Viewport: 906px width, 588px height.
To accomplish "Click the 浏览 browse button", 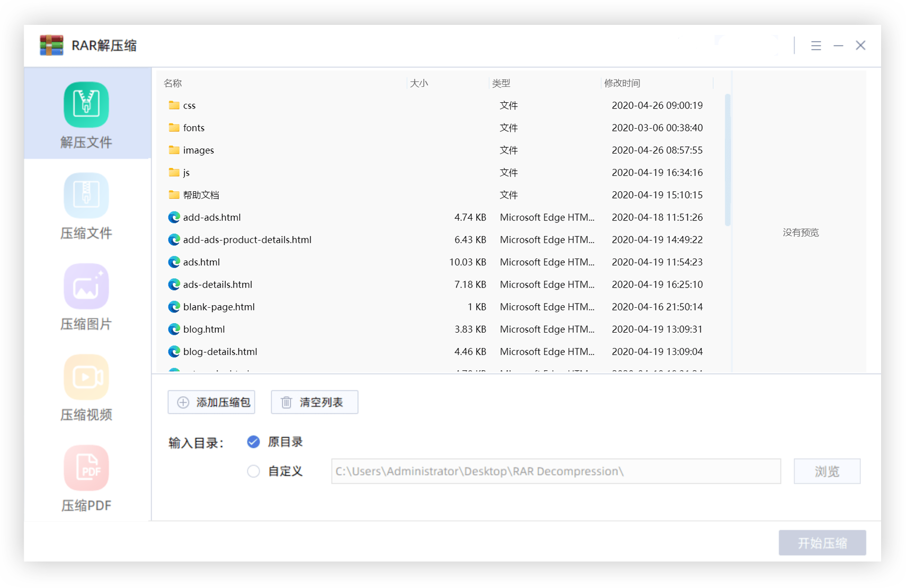I will pos(827,471).
